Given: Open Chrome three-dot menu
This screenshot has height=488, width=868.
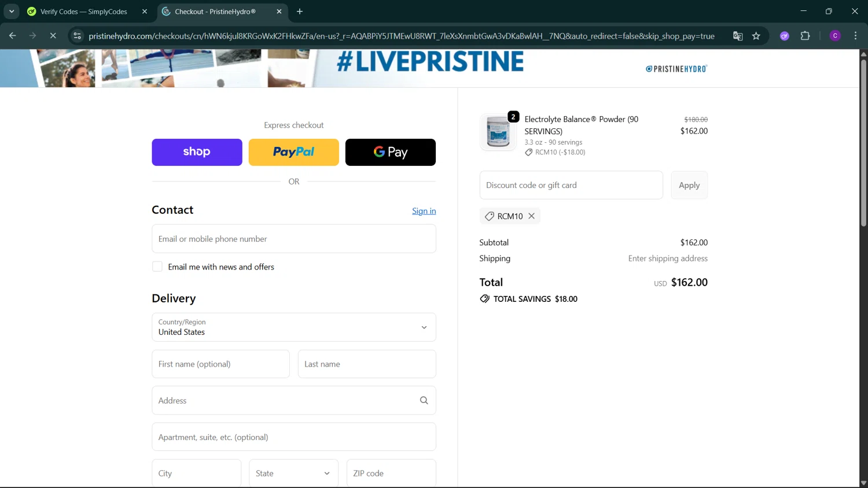Looking at the screenshot, I should click(855, 36).
